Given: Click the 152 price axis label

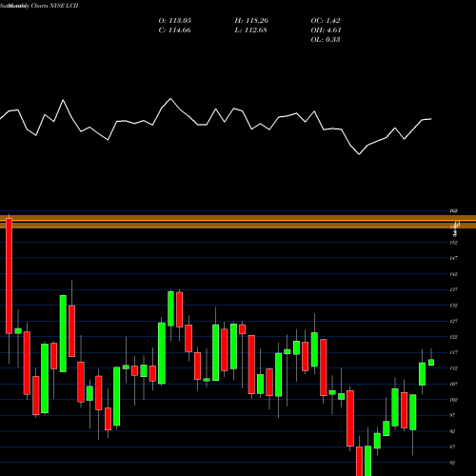Looking at the screenshot, I should (x=453, y=243).
